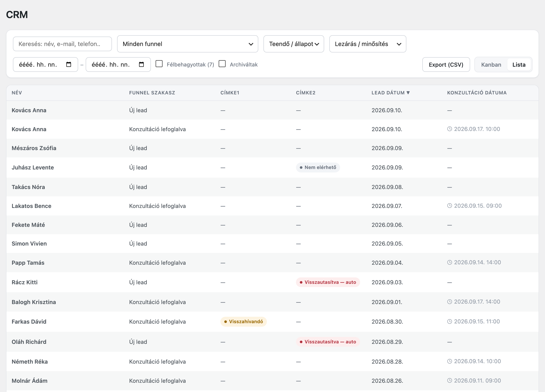Open Papp Tamás lead details

point(272,263)
